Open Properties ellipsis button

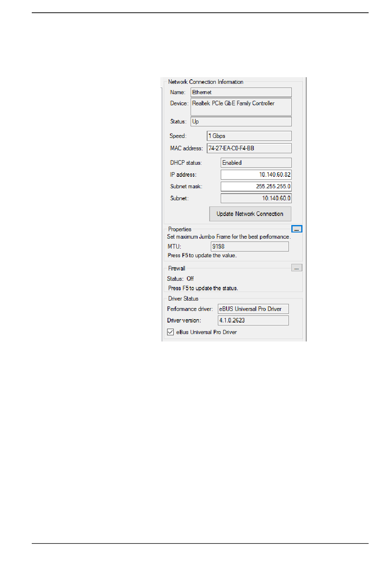(x=297, y=229)
